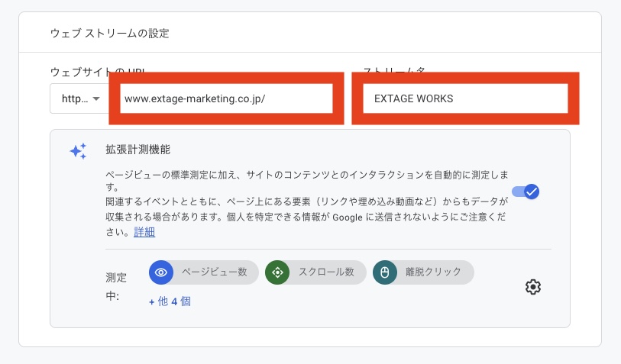Screen dimensions: 621x364
Task: Click the green scroll count icon
Action: (277, 272)
